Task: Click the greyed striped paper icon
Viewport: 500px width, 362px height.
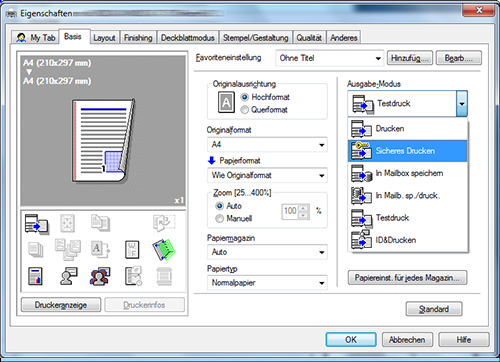Action: click(x=164, y=276)
